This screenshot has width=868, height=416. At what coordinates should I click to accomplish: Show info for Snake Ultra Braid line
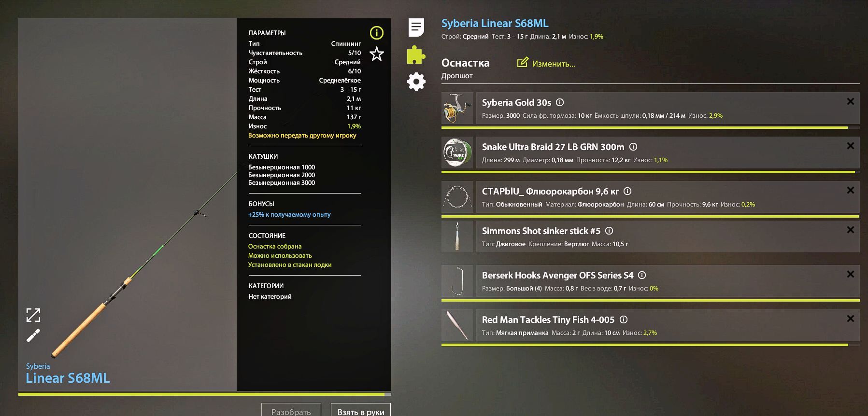(633, 147)
